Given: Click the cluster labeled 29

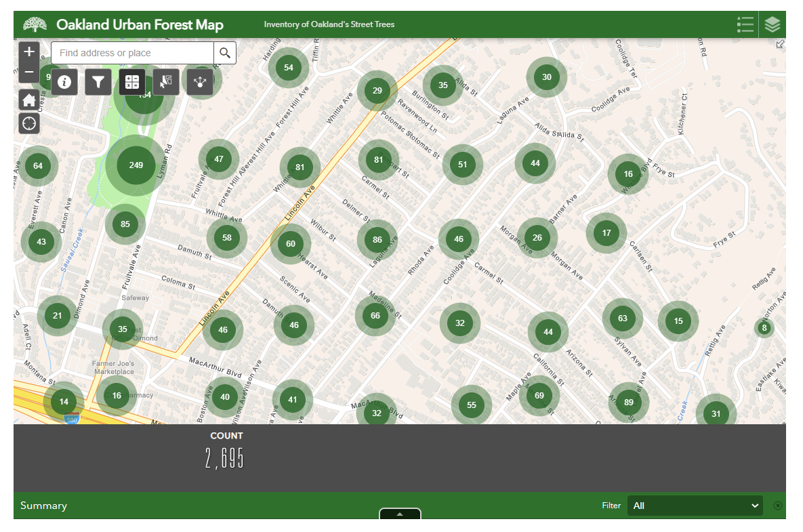Looking at the screenshot, I should coord(377,91).
